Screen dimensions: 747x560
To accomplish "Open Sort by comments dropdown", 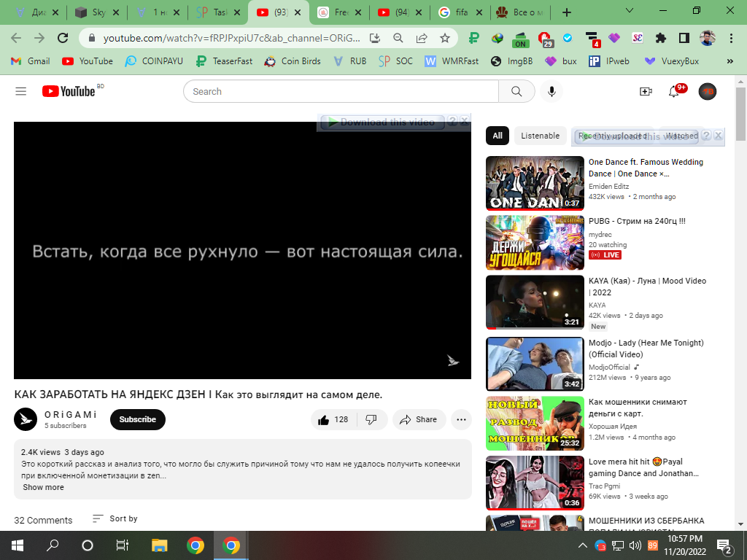I will (115, 518).
